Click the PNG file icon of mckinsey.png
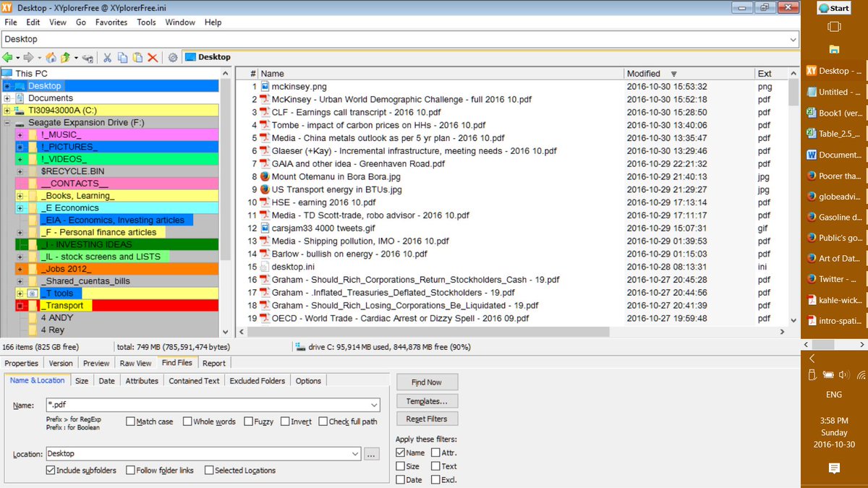The height and width of the screenshot is (488, 868). 265,86
